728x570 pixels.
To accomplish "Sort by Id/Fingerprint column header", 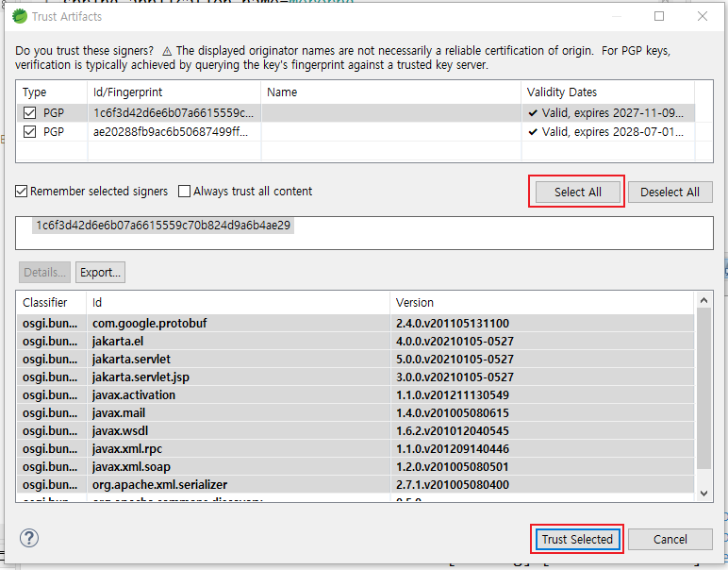I will click(x=174, y=92).
